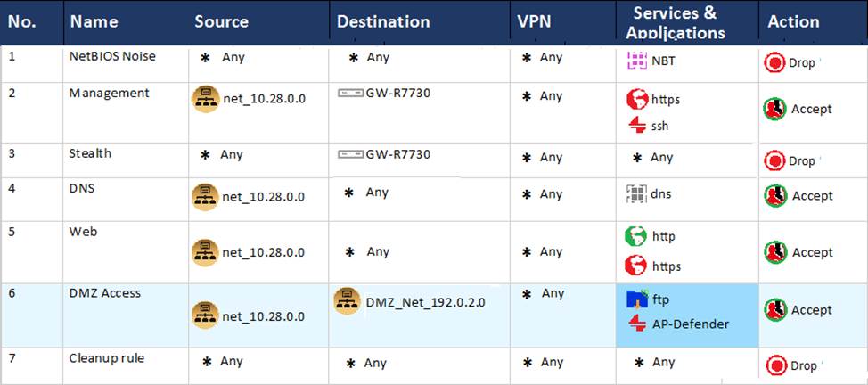This screenshot has height=385, width=868.
Task: Click the Destination column header
Action: click(x=383, y=21)
